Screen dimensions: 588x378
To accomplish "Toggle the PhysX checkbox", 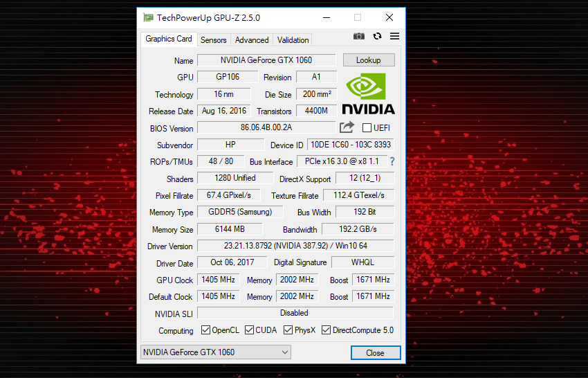I will pos(288,330).
